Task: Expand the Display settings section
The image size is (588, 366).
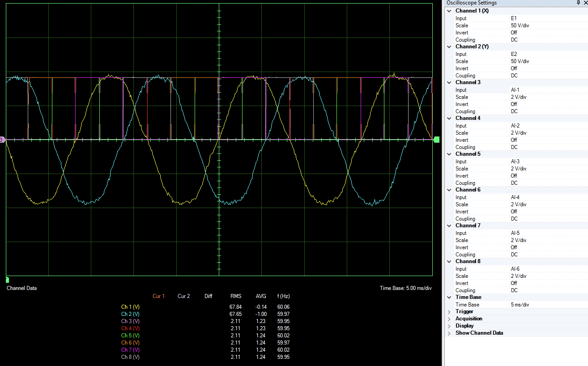Action: [449, 326]
